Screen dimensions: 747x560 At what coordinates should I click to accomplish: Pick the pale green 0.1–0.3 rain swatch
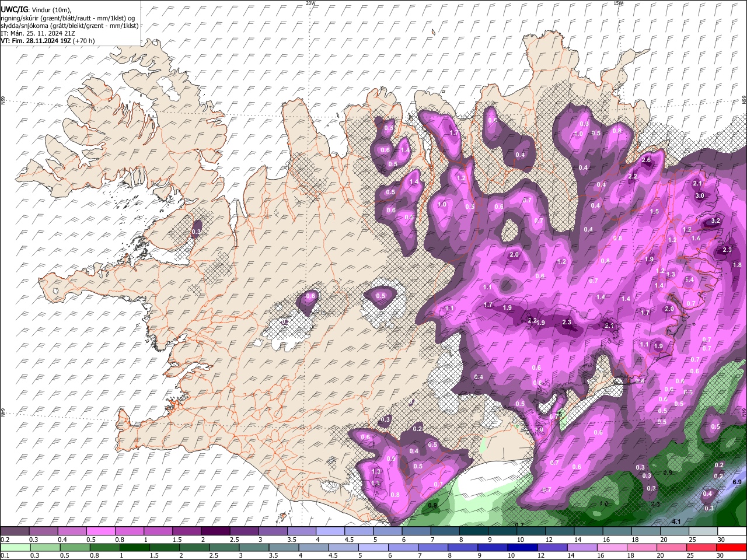click(x=15, y=547)
